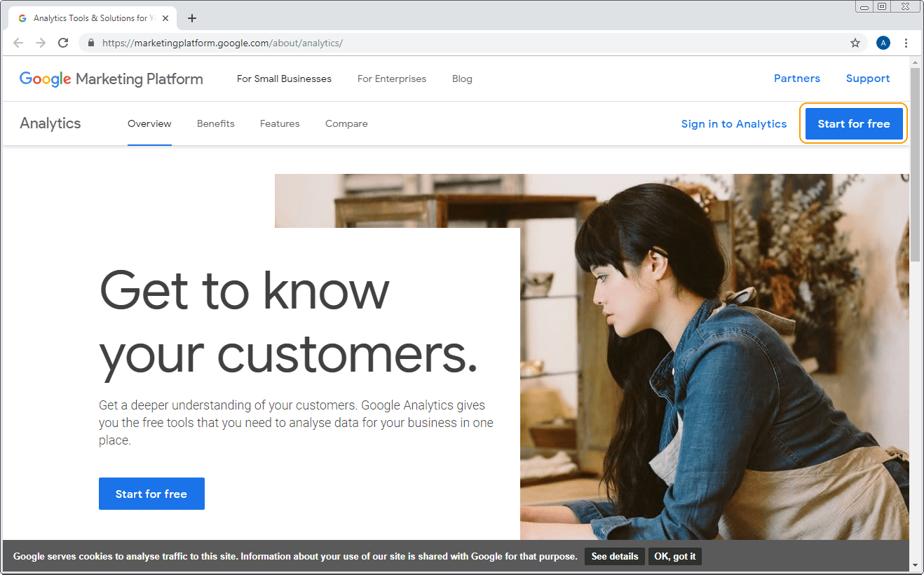
Task: Open the Chrome three-dot menu
Action: tap(906, 43)
